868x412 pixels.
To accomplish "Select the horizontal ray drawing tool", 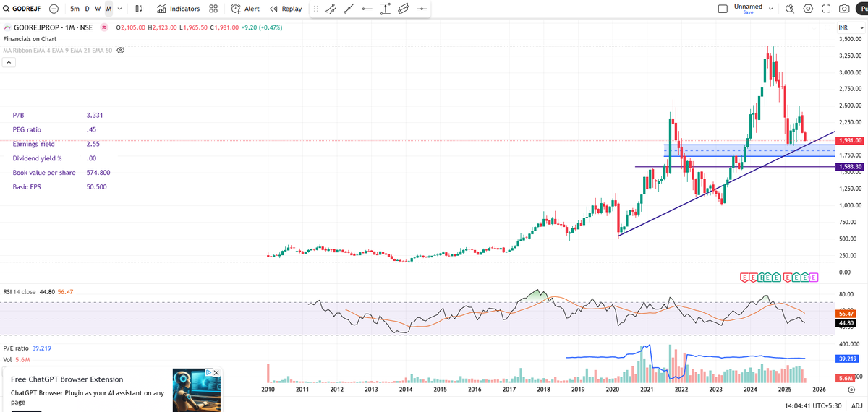I will [x=367, y=9].
